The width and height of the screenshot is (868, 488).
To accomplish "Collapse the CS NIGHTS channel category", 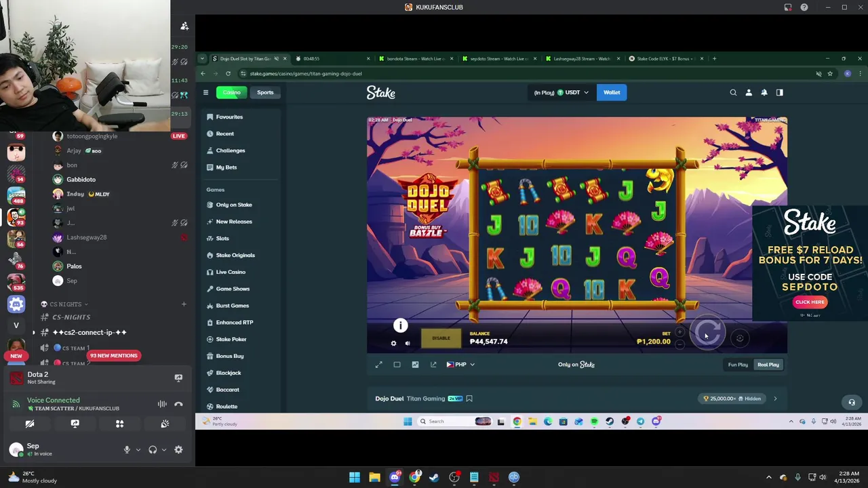I will point(65,304).
